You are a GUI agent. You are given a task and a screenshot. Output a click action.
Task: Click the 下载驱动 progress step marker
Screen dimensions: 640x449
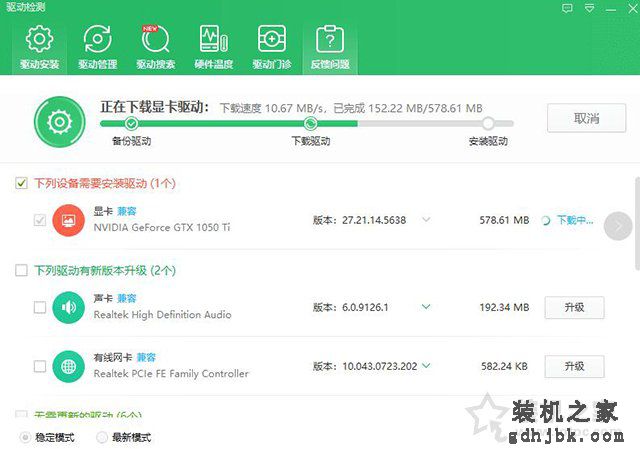pyautogui.click(x=311, y=123)
